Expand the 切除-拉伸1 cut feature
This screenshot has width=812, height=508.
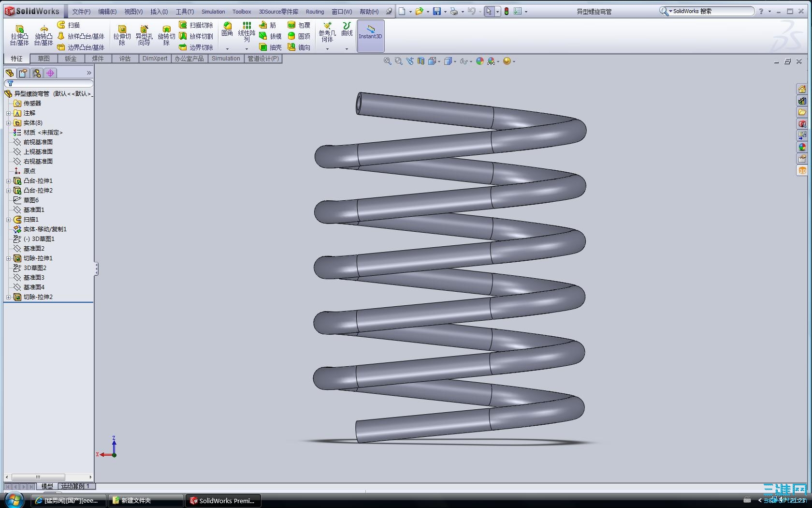tap(8, 258)
